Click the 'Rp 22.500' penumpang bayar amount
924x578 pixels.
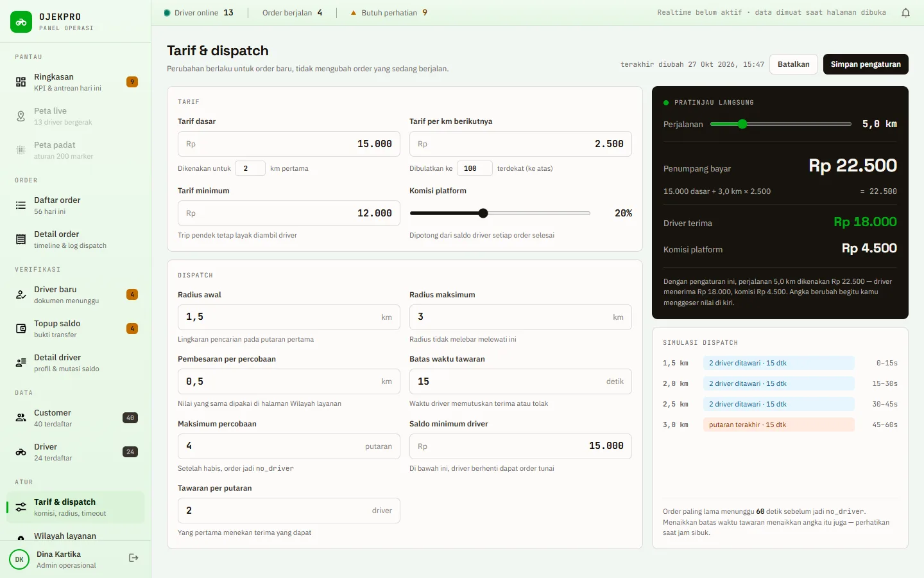(x=853, y=166)
